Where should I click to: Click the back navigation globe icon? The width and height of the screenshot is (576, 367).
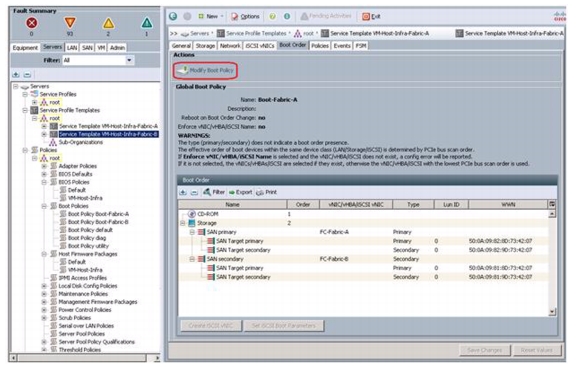tap(173, 16)
